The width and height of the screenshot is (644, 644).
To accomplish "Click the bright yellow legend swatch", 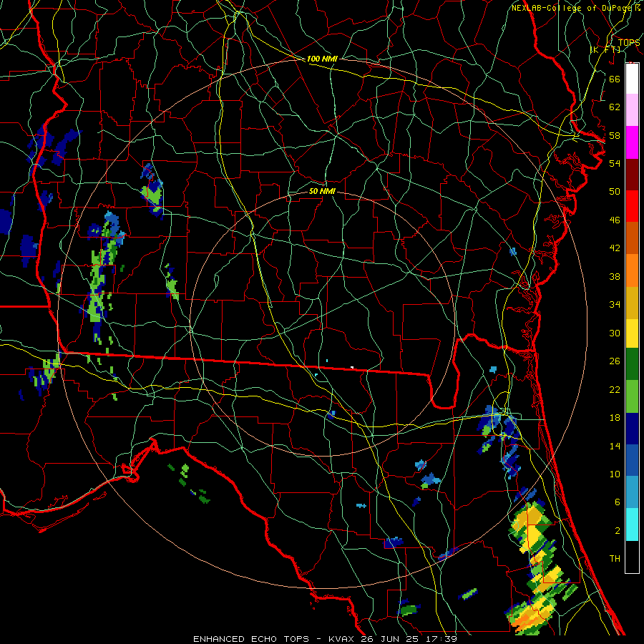I will [632, 333].
